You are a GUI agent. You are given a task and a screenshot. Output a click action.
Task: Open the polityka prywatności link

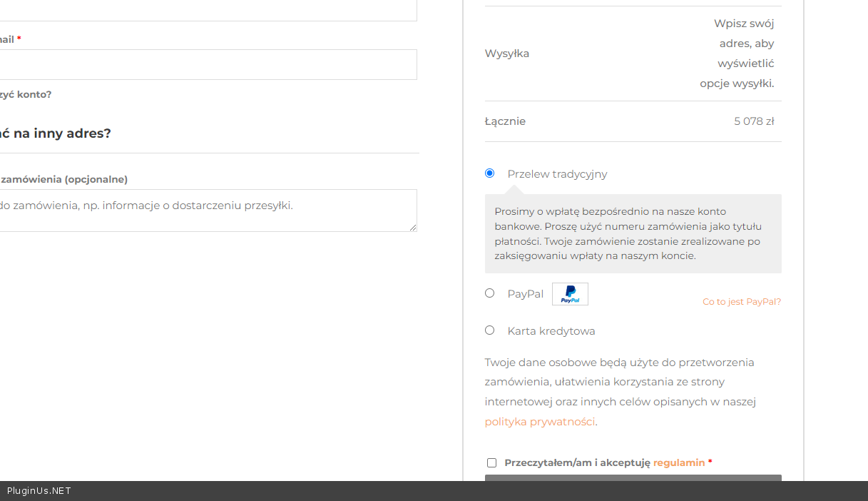[x=539, y=422]
